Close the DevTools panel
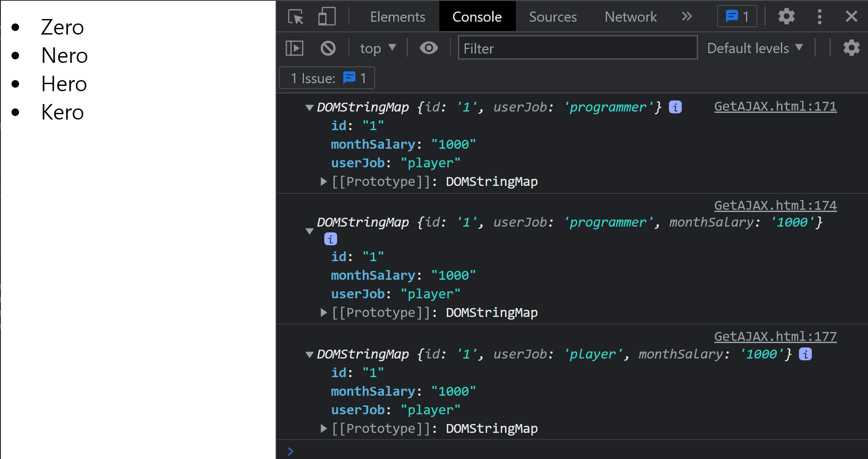 point(851,17)
